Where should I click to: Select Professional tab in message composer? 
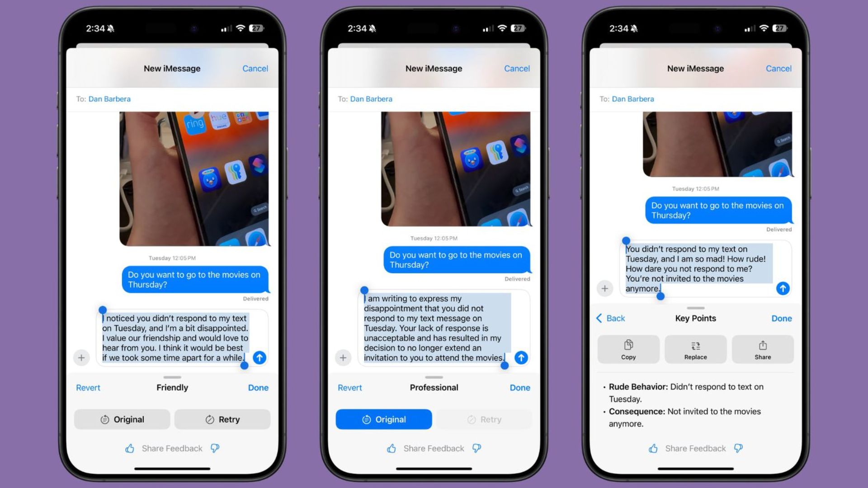coord(434,387)
